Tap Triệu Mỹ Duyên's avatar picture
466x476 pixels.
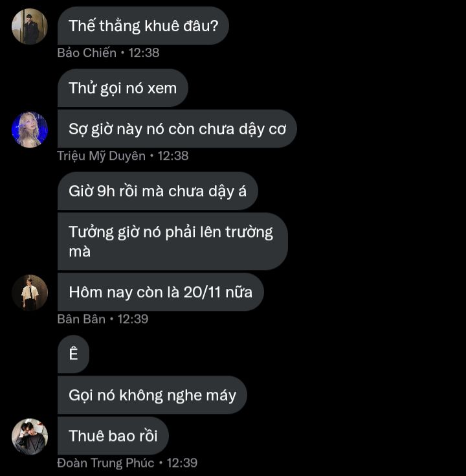pos(29,130)
